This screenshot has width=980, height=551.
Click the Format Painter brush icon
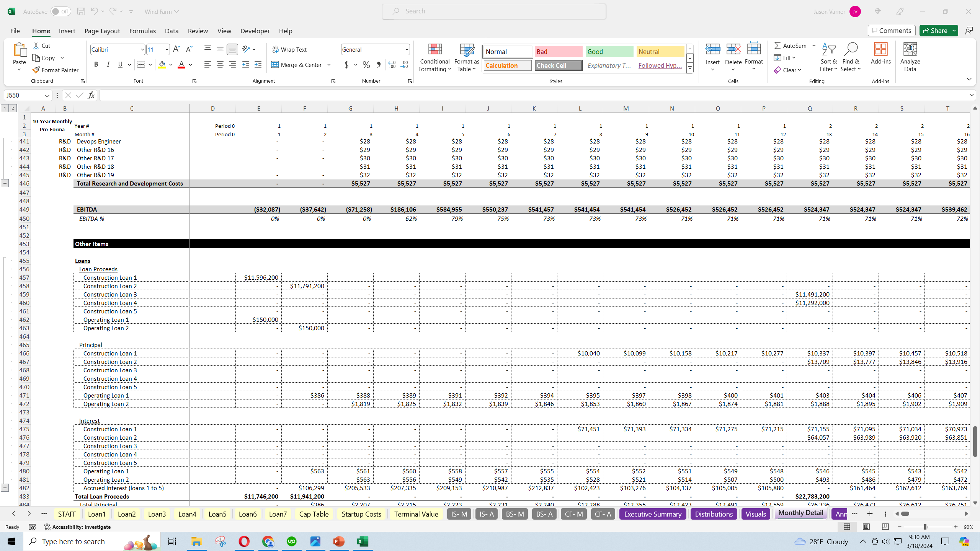click(x=36, y=70)
